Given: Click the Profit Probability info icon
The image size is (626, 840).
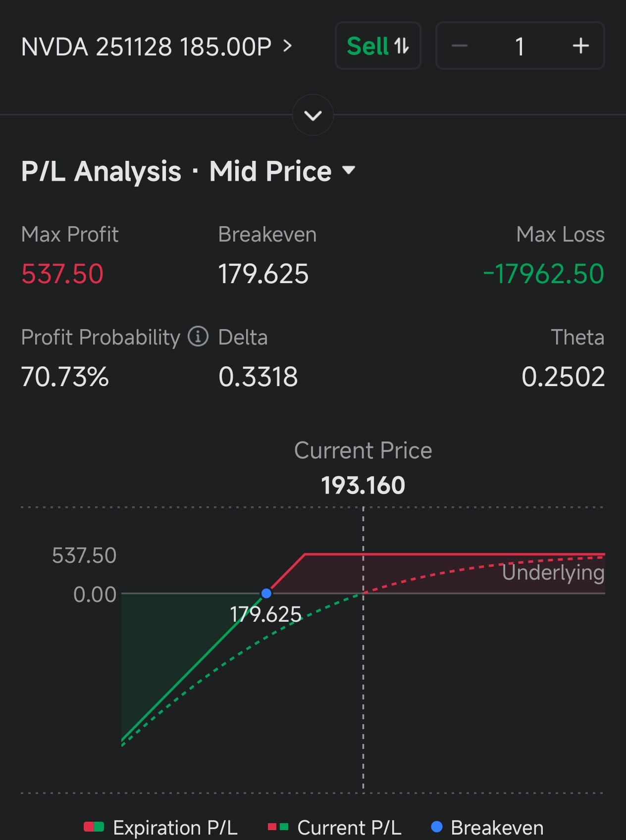Looking at the screenshot, I should click(x=198, y=337).
